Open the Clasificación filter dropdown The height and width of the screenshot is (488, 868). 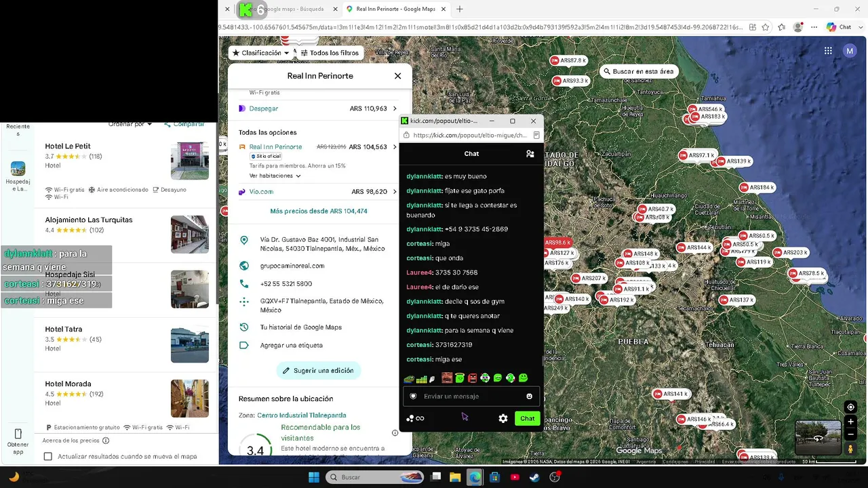261,53
